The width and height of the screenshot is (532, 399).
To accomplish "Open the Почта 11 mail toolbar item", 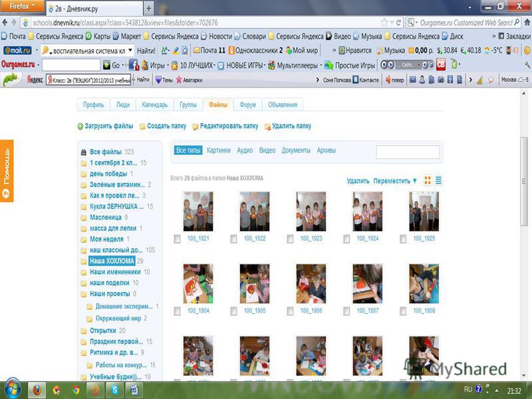I will 209,51.
